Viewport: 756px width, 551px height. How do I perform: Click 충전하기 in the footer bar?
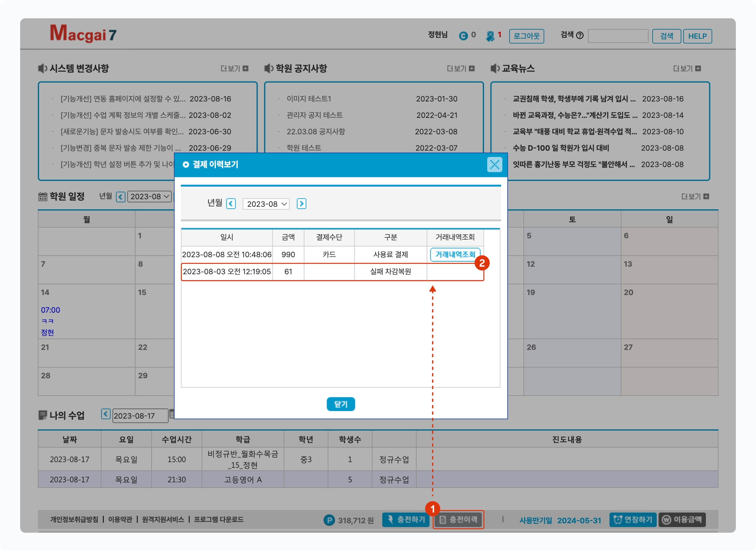tap(406, 520)
